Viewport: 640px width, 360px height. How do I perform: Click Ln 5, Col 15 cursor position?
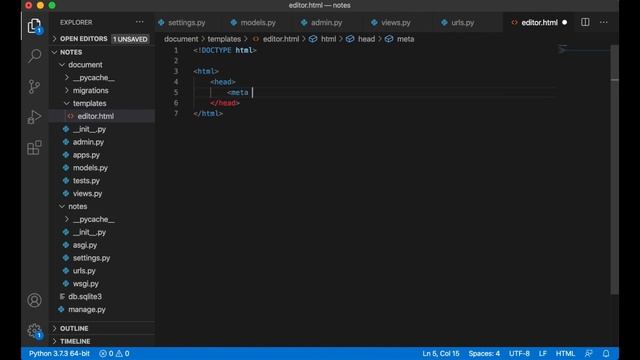[441, 353]
